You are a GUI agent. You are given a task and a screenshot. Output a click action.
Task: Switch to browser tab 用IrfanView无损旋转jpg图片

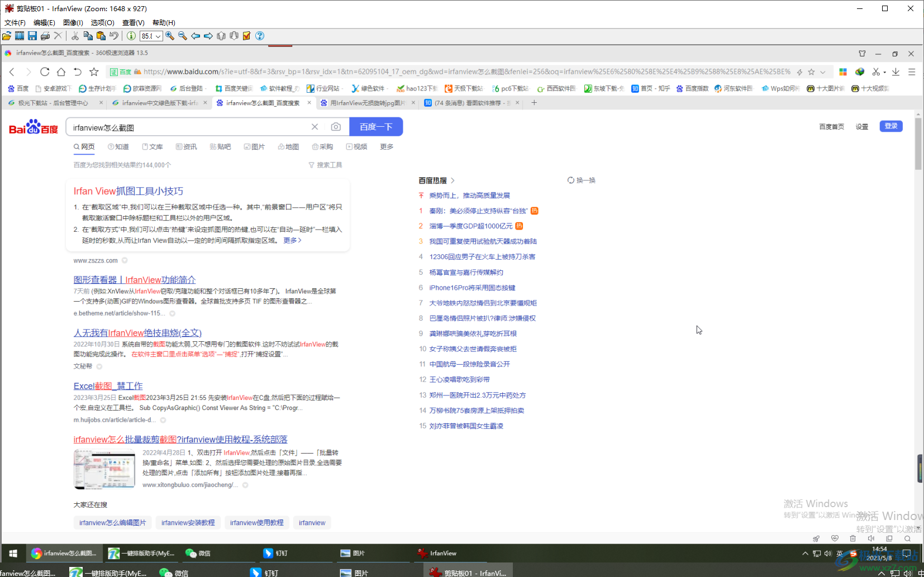[x=368, y=103]
